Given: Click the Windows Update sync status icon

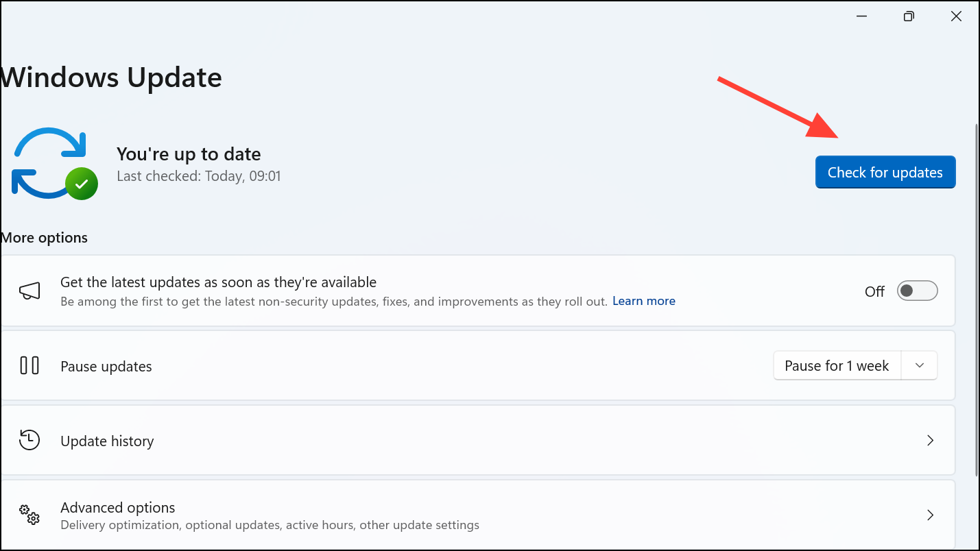Looking at the screenshot, I should (55, 163).
